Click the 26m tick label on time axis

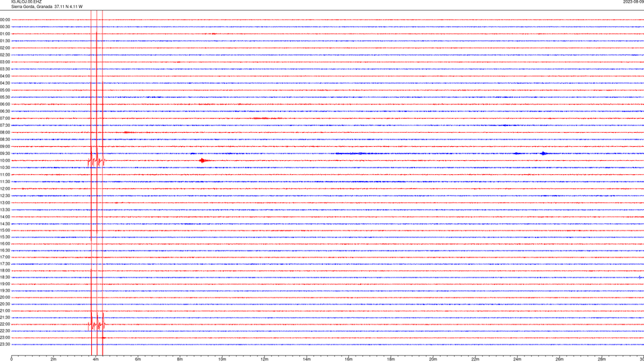tap(559, 359)
